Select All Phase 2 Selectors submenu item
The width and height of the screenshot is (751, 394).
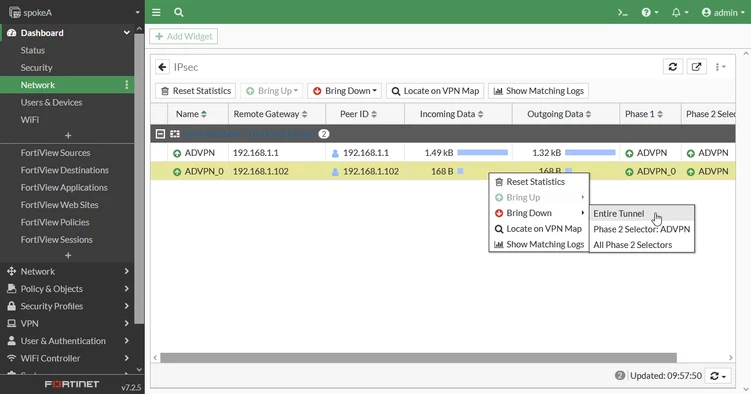click(x=642, y=245)
